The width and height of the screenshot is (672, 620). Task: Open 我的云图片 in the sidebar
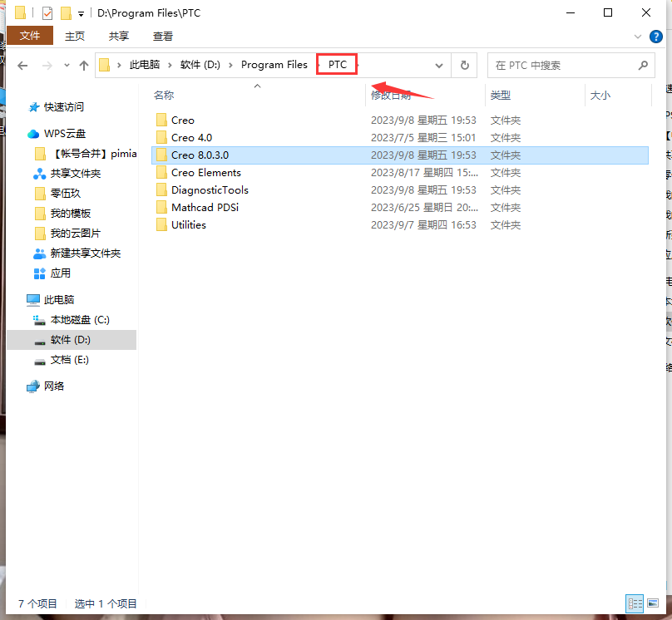[76, 234]
